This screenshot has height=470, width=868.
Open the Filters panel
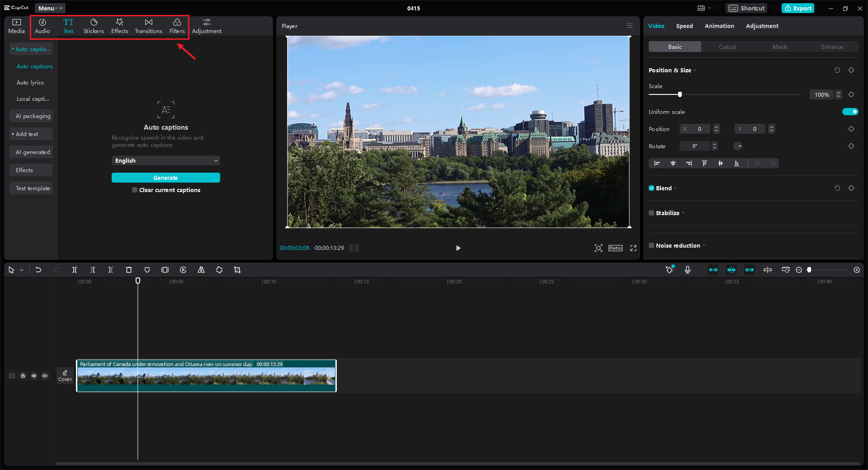(x=177, y=26)
